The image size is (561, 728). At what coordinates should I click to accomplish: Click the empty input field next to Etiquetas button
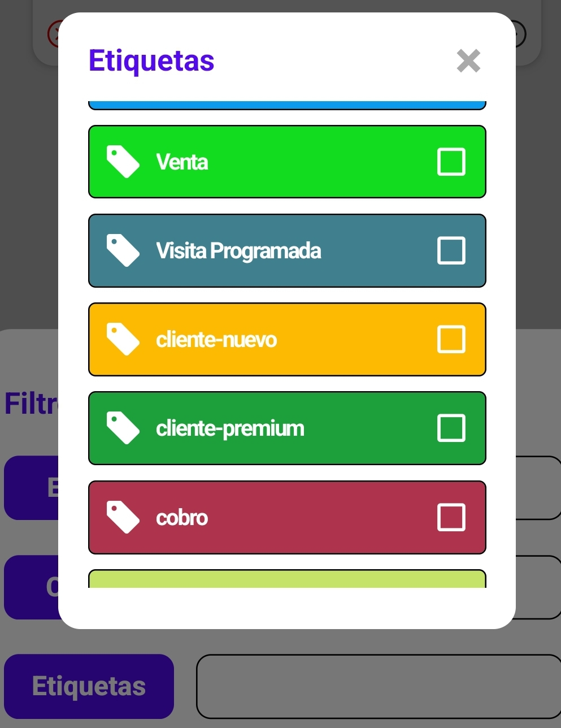click(x=379, y=686)
